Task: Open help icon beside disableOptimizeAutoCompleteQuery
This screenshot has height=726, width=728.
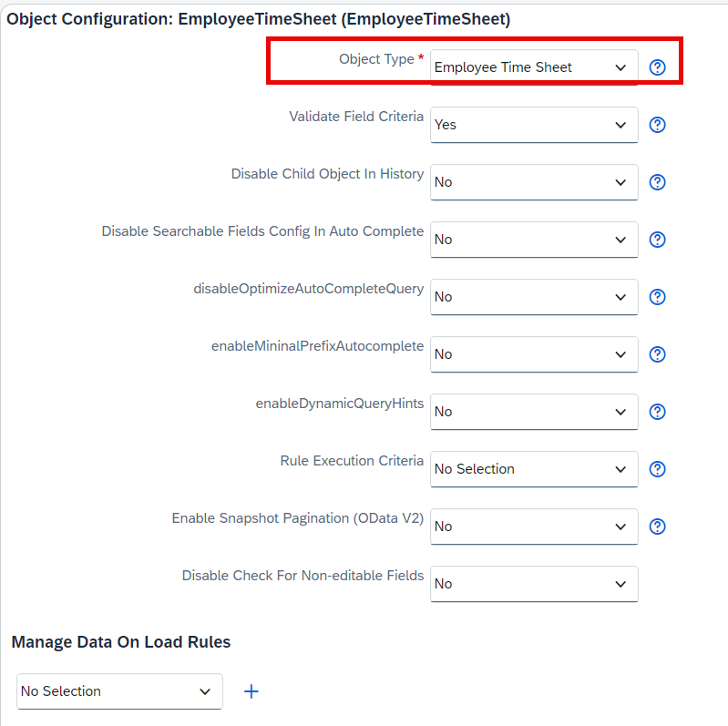Action: point(657,297)
